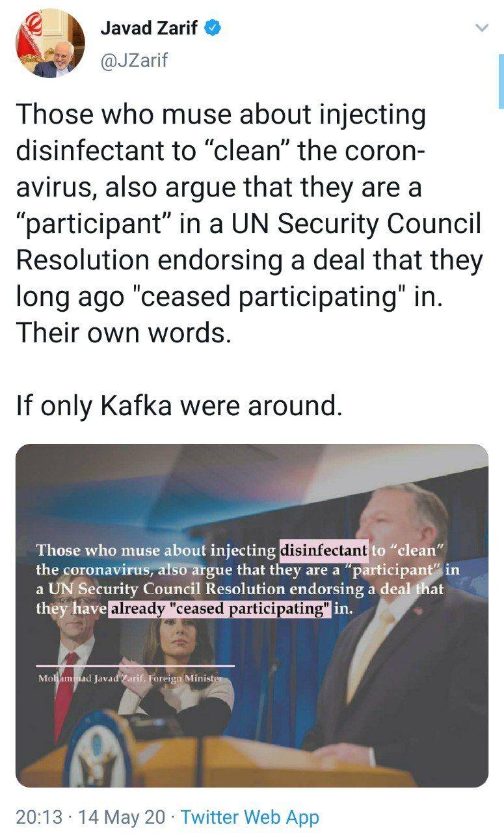Screen dimensions: 504x833
Task: Select the "If only Kafka were around." line
Action: coord(179,405)
